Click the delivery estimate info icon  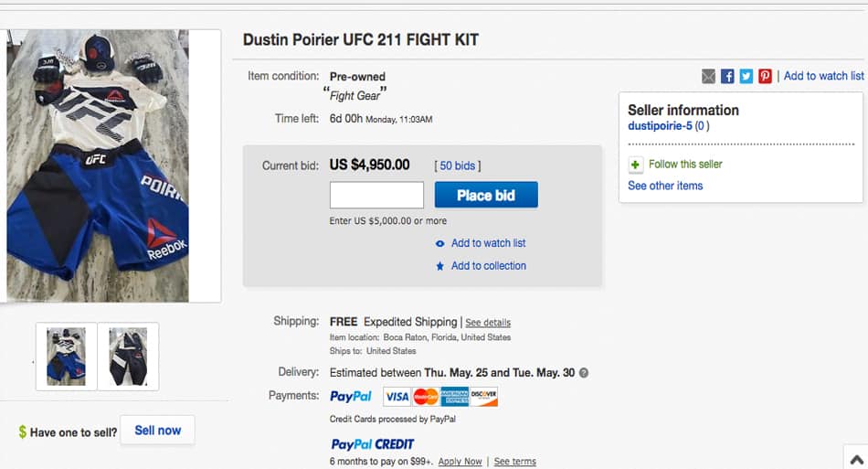click(584, 373)
